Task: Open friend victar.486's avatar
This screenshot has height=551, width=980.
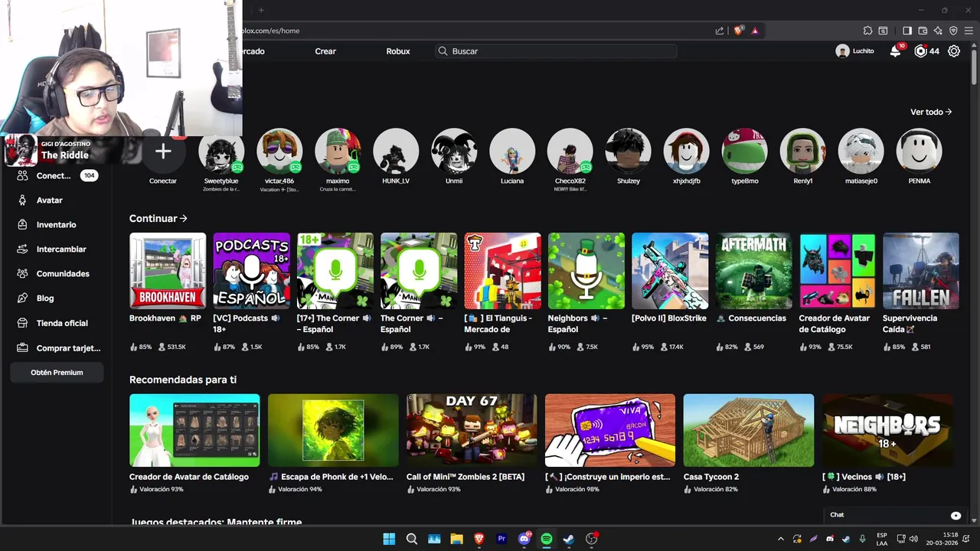Action: (x=279, y=151)
